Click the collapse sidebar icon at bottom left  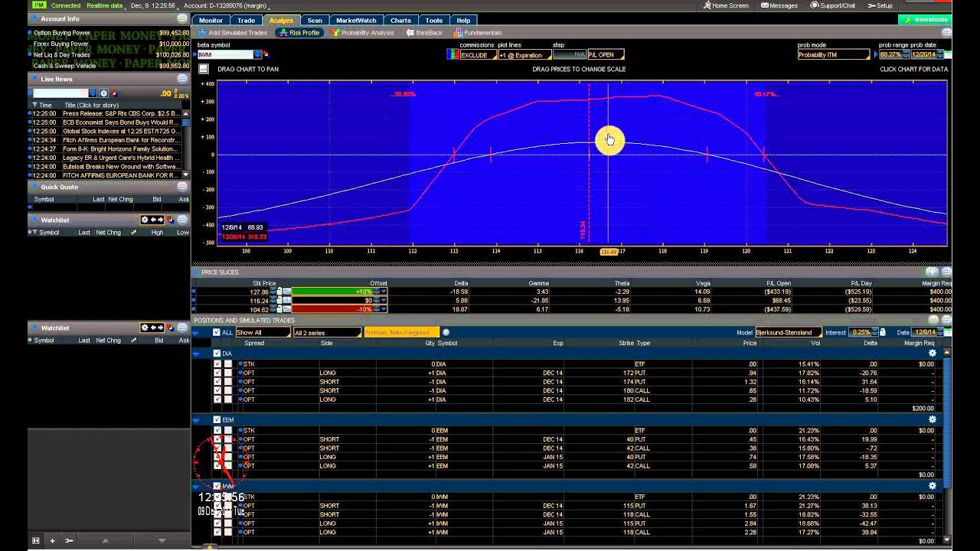click(x=35, y=540)
